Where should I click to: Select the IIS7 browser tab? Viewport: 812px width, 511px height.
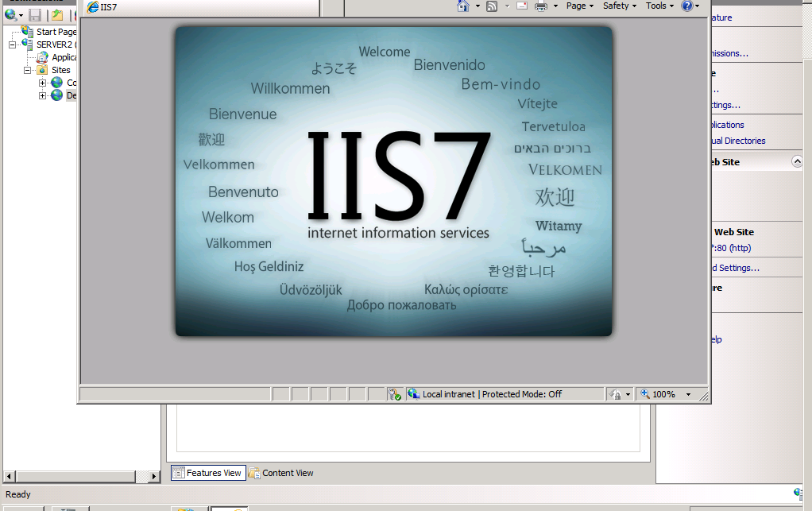tap(202, 7)
